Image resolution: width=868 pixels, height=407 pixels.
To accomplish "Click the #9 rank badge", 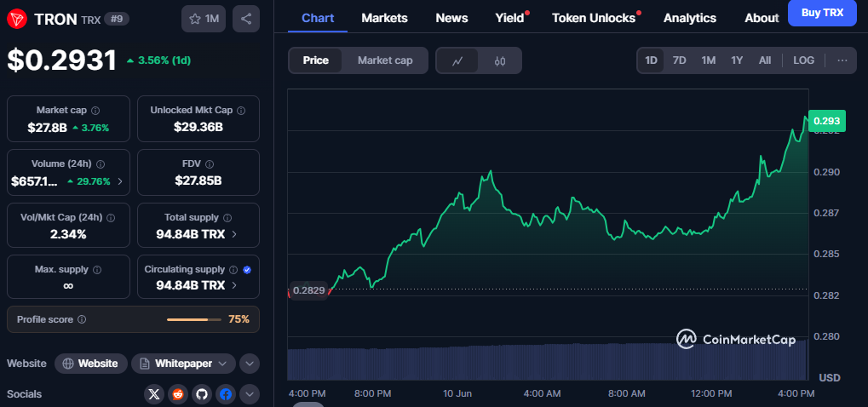I will click(117, 19).
